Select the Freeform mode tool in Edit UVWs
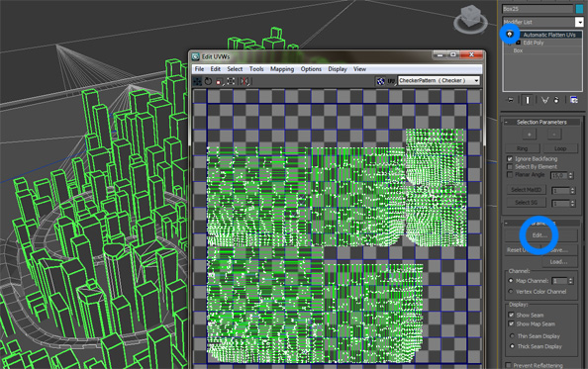 231,81
